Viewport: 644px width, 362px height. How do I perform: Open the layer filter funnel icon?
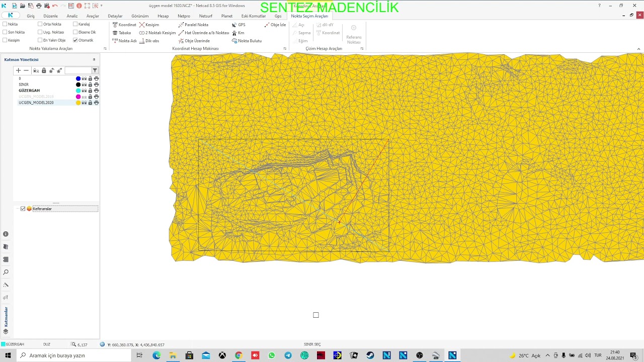[x=95, y=70]
